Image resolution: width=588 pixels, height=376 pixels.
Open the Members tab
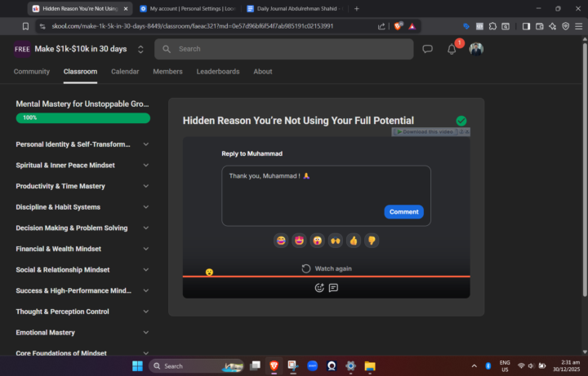(167, 72)
